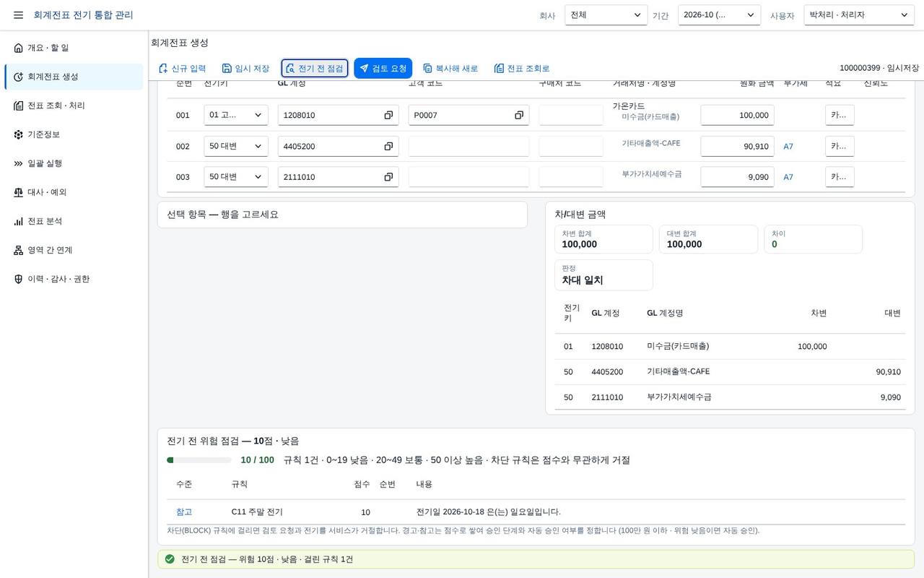This screenshot has height=578, width=924.
Task: Expand the 기간 dropdown showing 2026-10
Action: (x=719, y=15)
